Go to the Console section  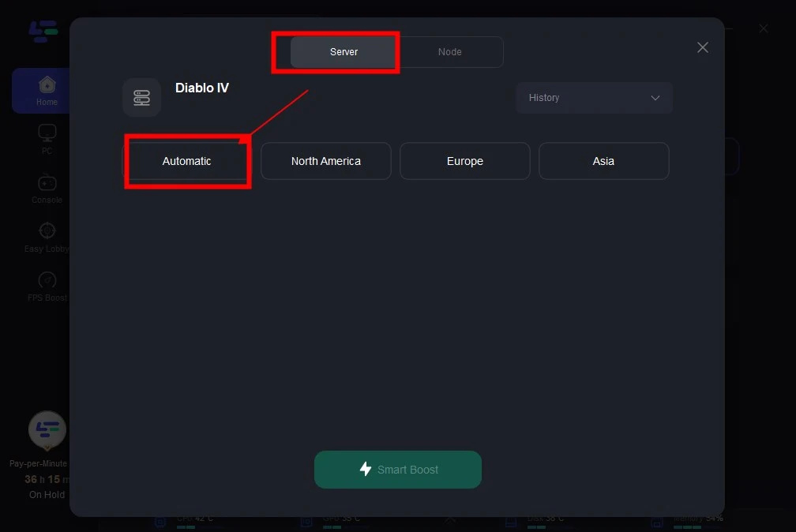click(47, 189)
